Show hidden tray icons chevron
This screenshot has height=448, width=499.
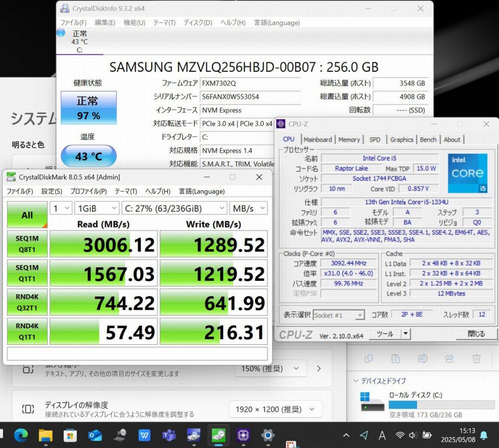coord(346,435)
